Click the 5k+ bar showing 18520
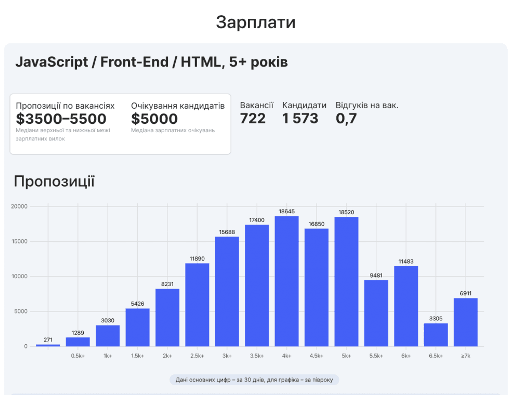Image resolution: width=532 pixels, height=395 pixels. coord(346,281)
